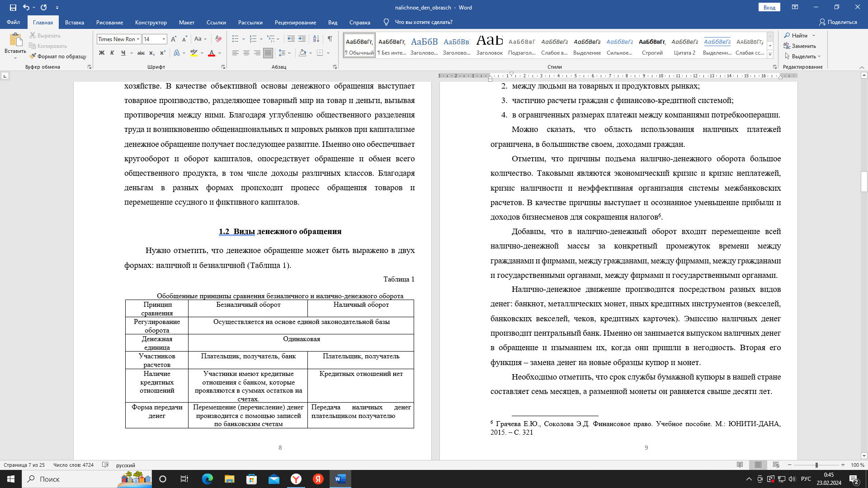868x488 pixels.
Task: Apply bulleted list formatting
Action: (236, 39)
